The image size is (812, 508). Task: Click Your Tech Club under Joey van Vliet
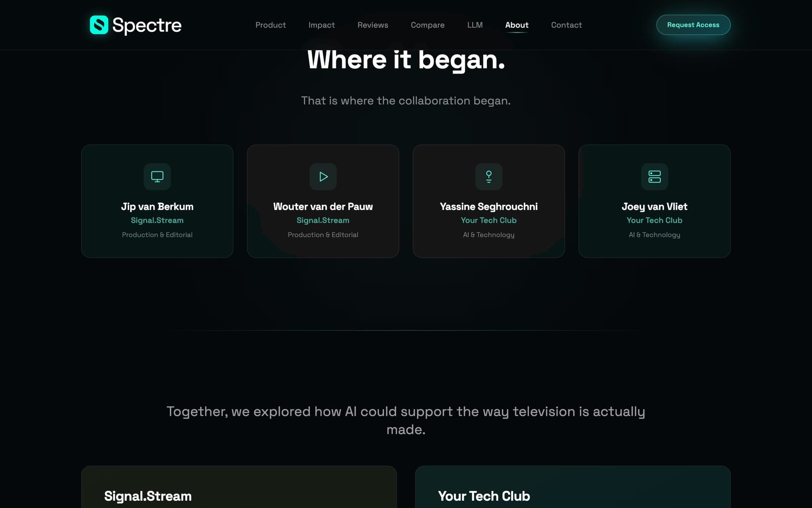click(x=654, y=220)
